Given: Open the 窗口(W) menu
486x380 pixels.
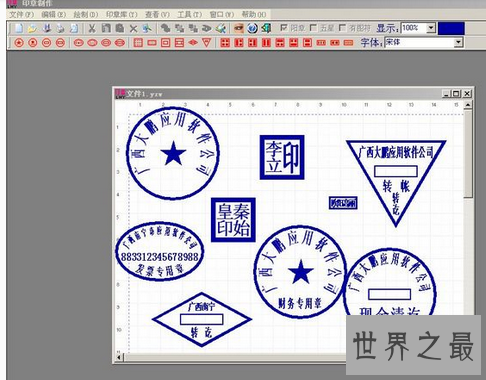Looking at the screenshot, I should (222, 14).
